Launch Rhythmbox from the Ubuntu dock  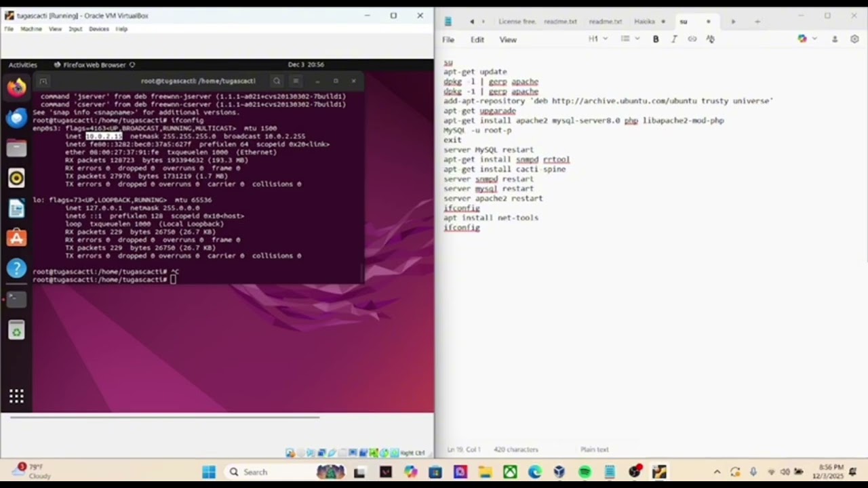tap(16, 178)
